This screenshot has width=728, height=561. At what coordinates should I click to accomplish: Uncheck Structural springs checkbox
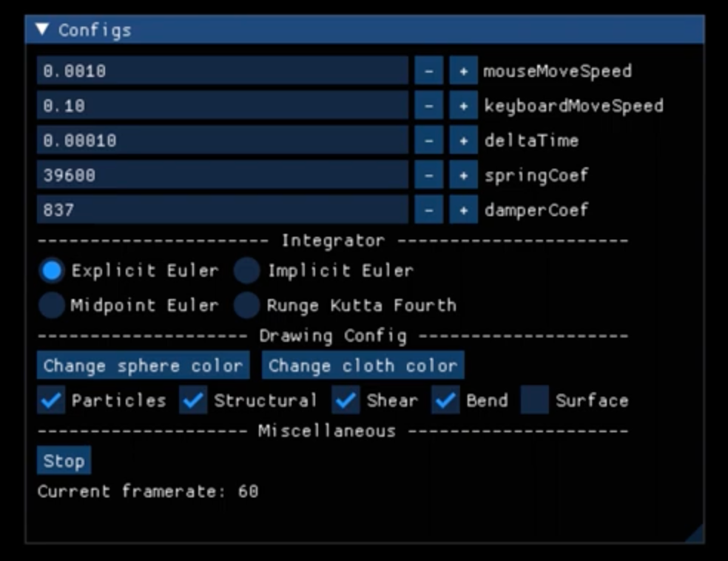(194, 400)
